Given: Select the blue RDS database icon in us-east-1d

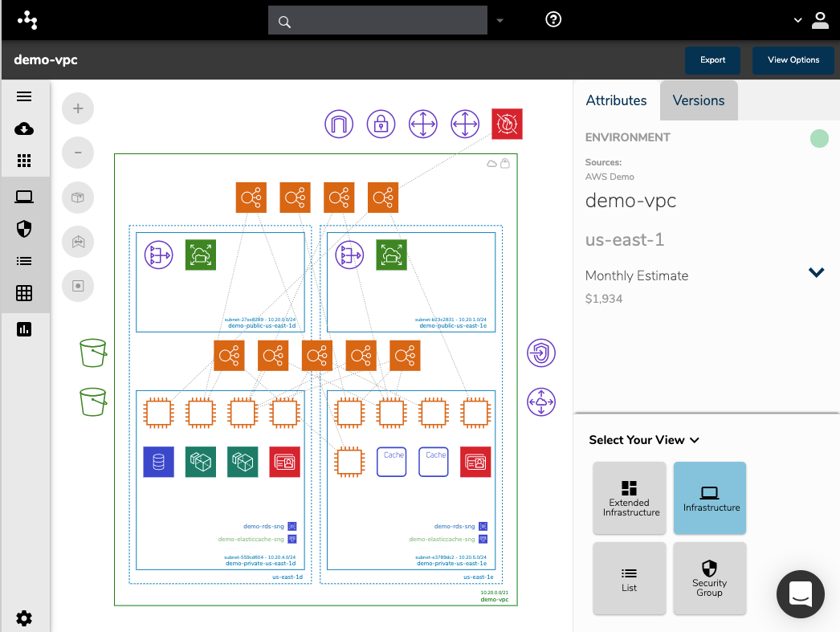Looking at the screenshot, I should [x=158, y=462].
